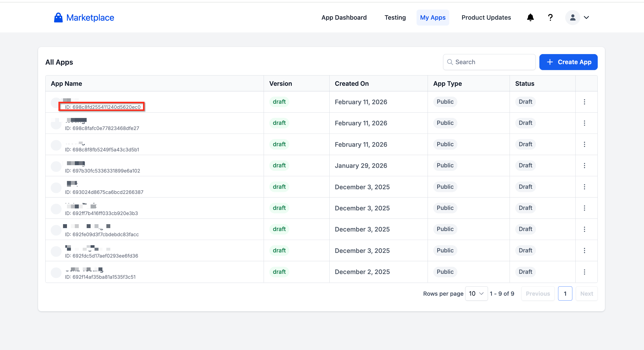This screenshot has width=644, height=350.
Task: Go to the Testing tab
Action: pyautogui.click(x=395, y=17)
